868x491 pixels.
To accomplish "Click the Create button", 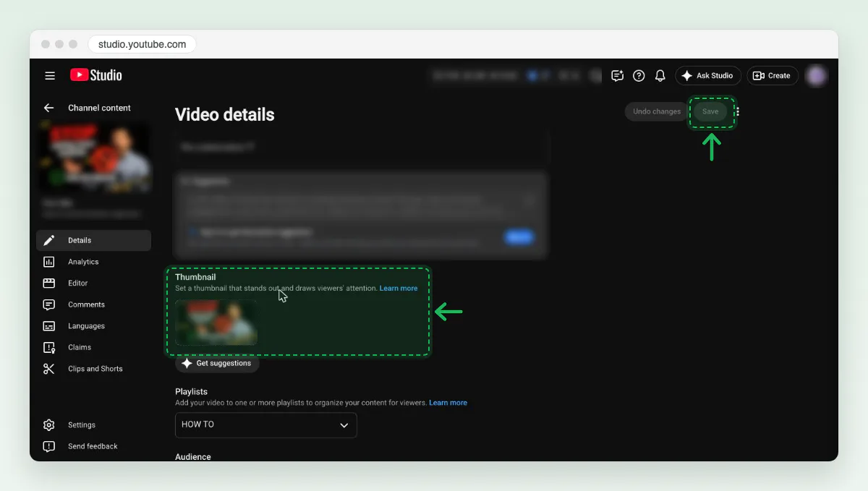I will click(x=772, y=75).
